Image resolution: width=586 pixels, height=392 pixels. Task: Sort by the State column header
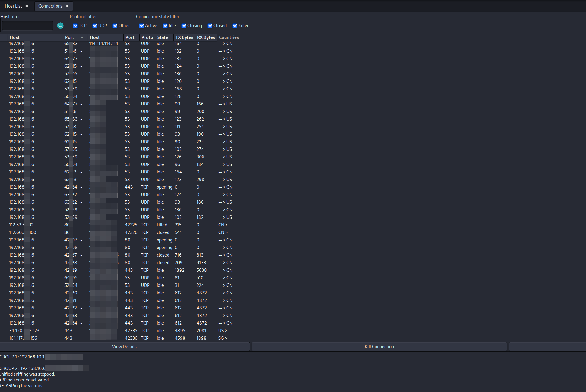click(164, 37)
